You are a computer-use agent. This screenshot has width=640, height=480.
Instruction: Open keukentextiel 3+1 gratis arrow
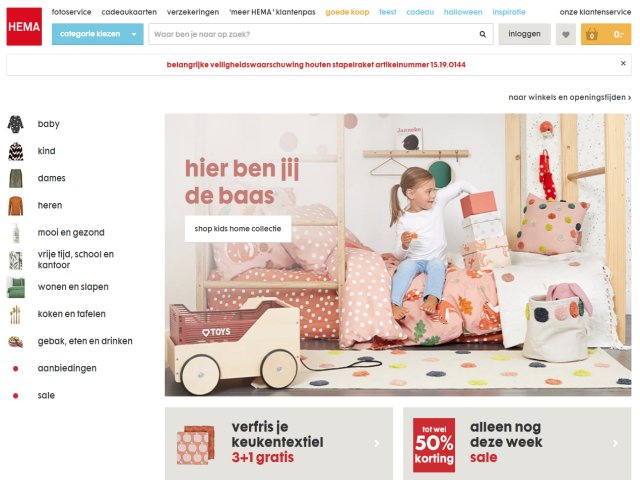coord(377,443)
